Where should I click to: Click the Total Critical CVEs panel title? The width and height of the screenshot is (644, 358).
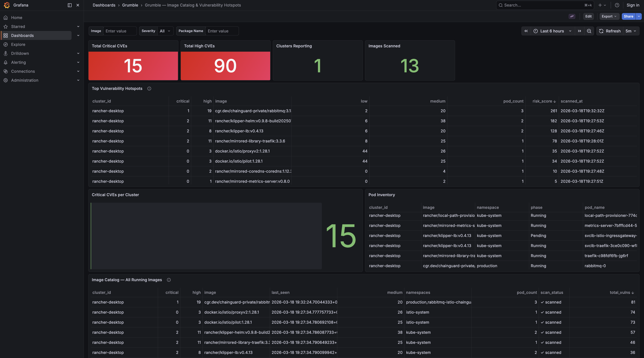click(x=110, y=46)
